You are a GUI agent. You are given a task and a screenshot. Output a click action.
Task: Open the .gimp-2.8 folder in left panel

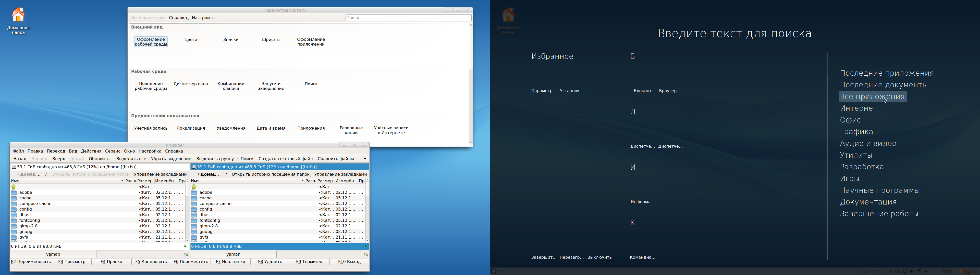click(28, 226)
